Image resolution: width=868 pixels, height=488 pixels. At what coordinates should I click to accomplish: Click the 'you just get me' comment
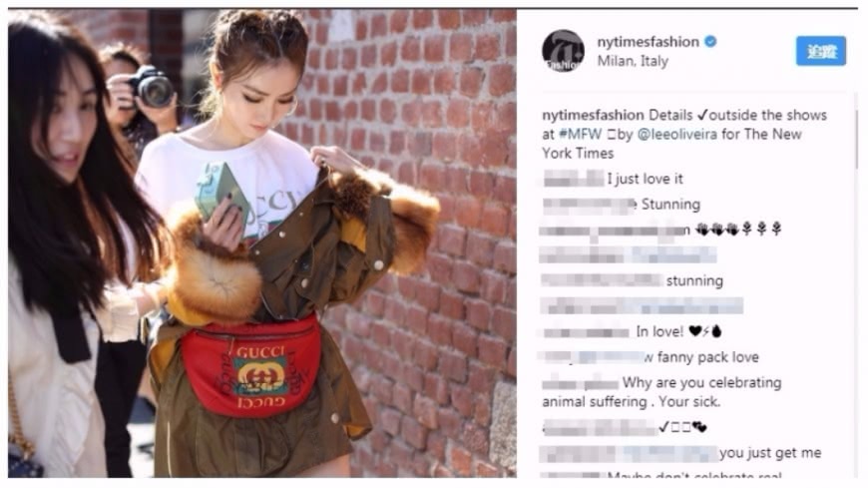coord(770,453)
